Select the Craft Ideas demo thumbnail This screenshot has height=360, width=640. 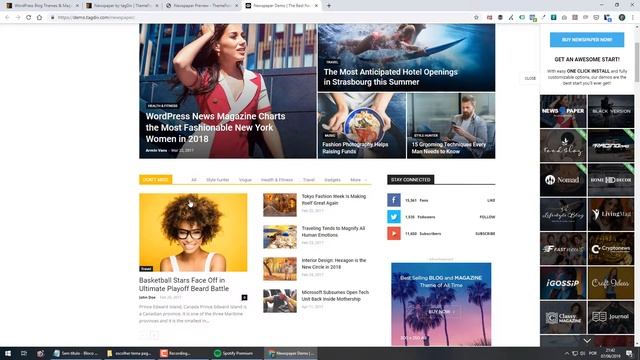pos(611,283)
